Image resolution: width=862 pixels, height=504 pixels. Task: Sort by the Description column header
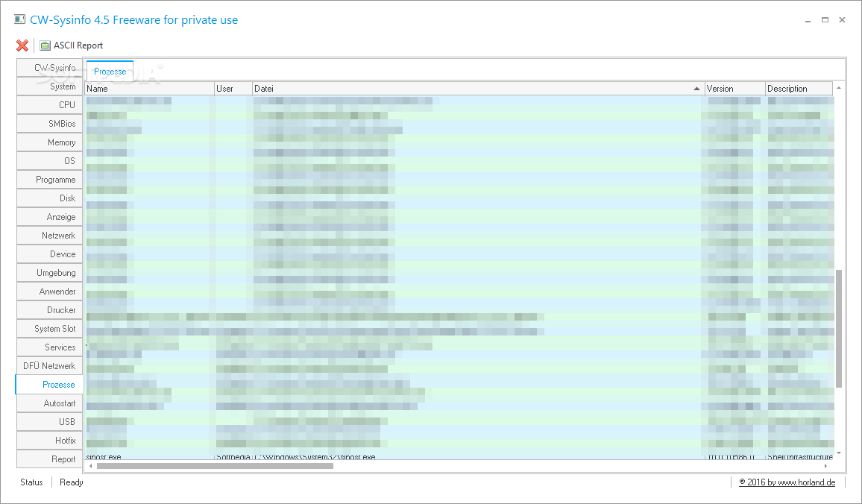799,89
